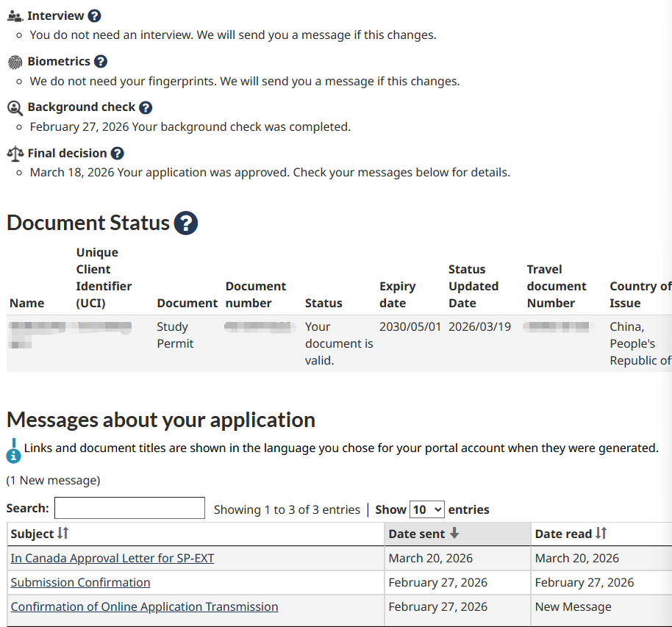Open the Show entries count dropdown

pos(426,509)
